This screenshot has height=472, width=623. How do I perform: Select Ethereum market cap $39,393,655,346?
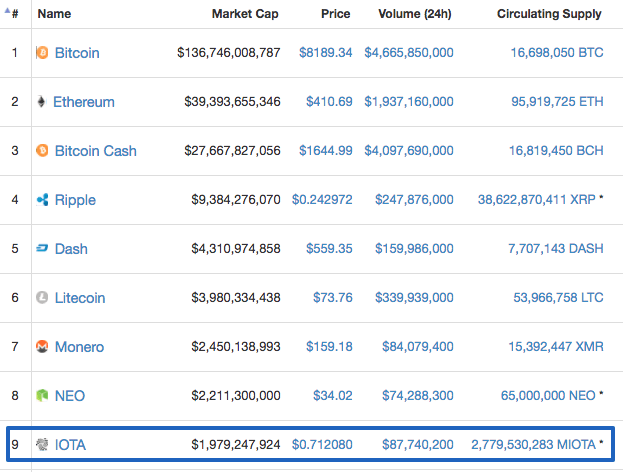(x=232, y=102)
